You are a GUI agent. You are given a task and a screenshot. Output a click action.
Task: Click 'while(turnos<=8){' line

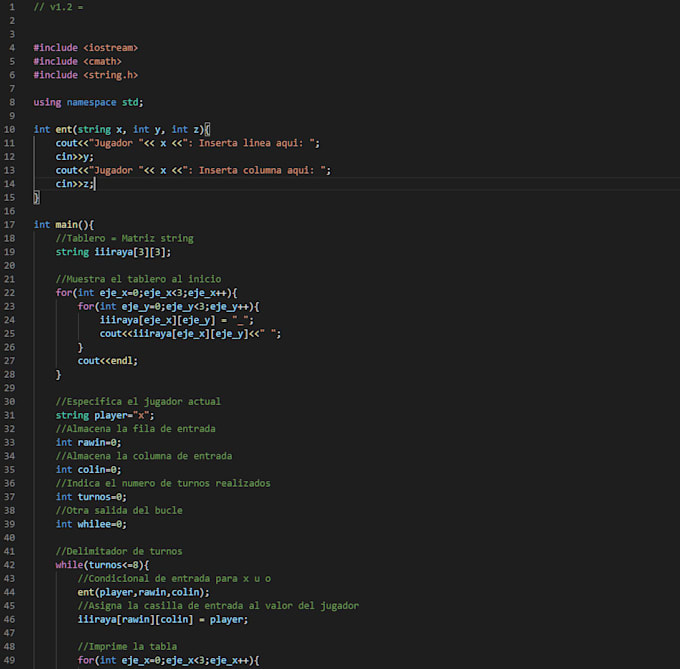tap(102, 565)
